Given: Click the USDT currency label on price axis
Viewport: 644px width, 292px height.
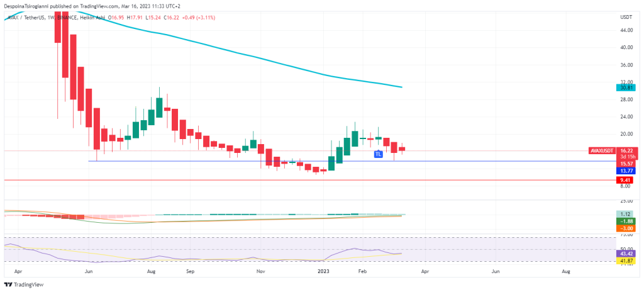Looking at the screenshot, I should [625, 19].
